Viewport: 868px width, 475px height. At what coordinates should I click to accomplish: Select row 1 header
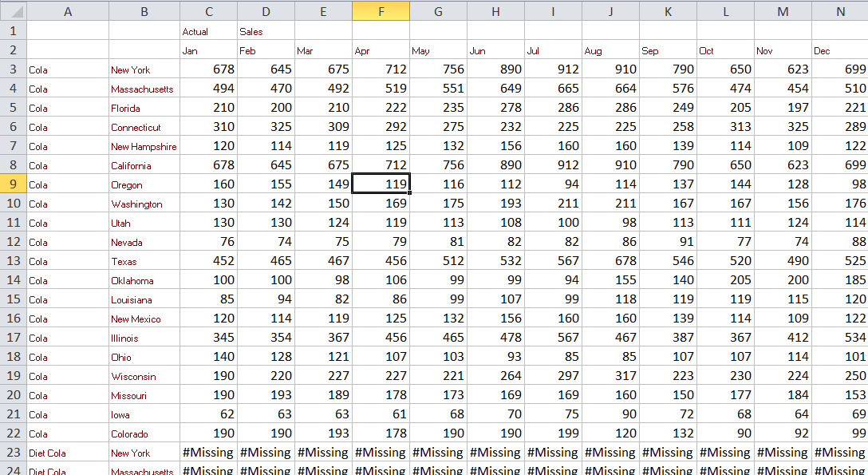(14, 30)
